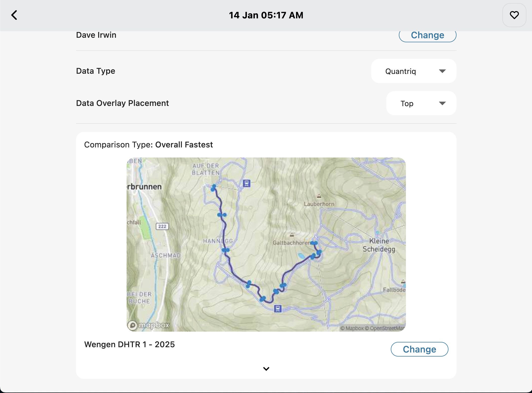
Task: Change the Wengen DHTR 1 course
Action: (419, 349)
